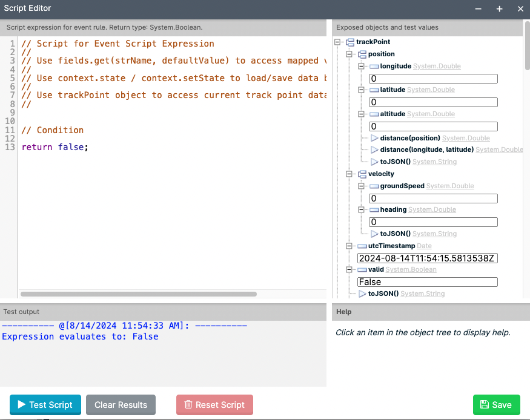Viewport: 530px width, 420px height.
Task: Click line number 13 in gutter
Action: (x=10, y=147)
